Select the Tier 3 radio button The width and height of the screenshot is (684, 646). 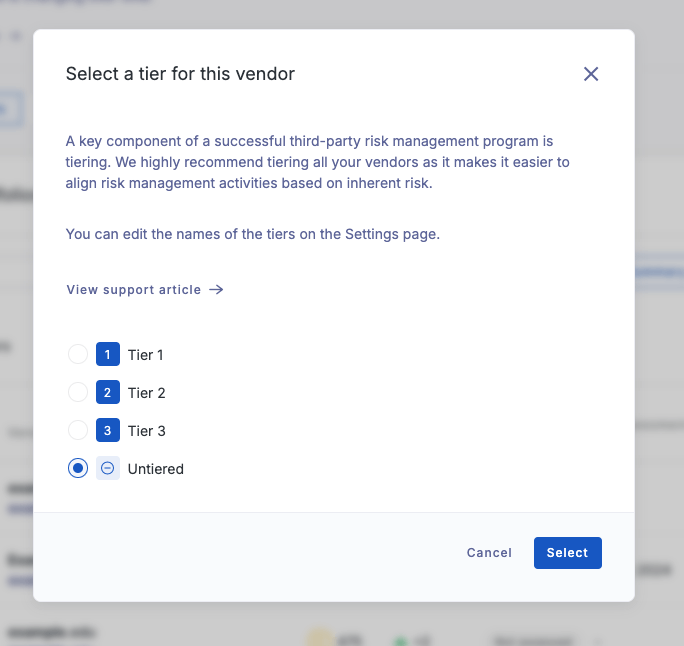78,430
